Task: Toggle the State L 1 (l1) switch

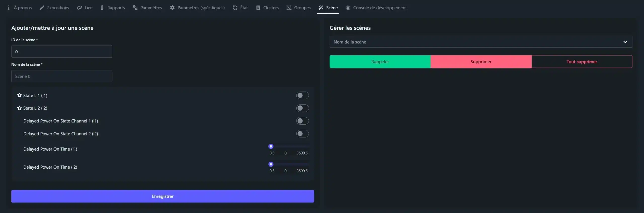Action: [302, 95]
